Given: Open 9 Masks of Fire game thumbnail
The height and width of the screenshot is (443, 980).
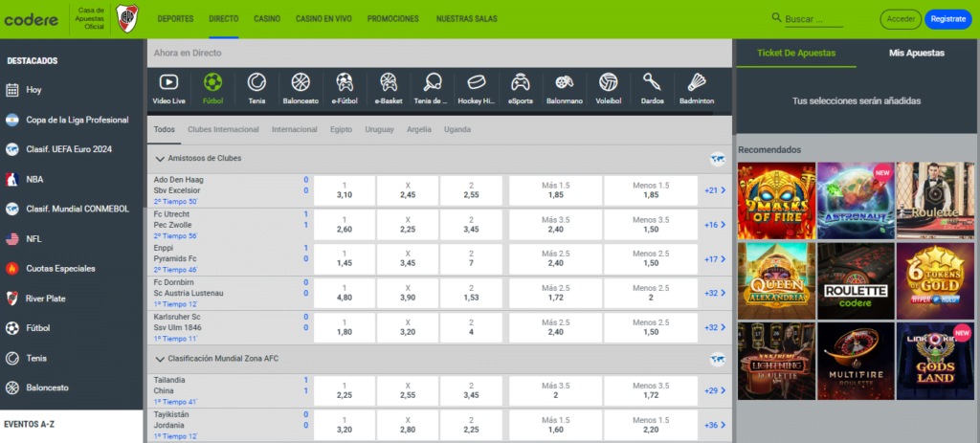Looking at the screenshot, I should pos(777,201).
